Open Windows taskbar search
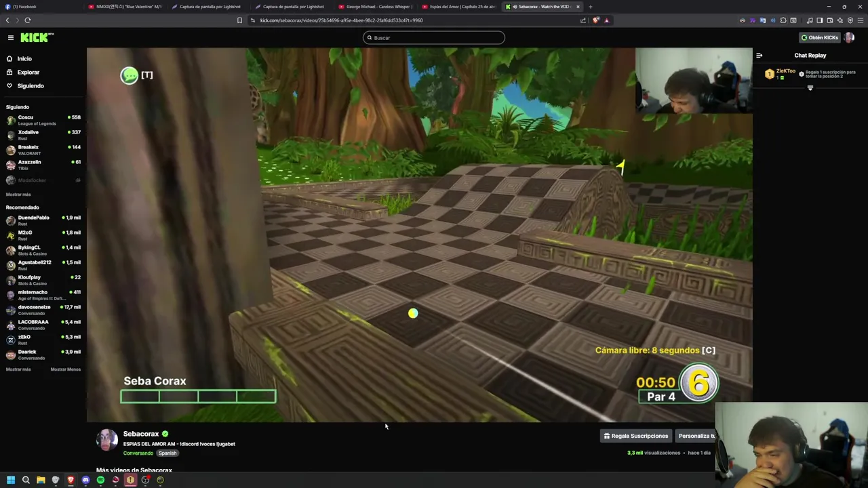This screenshot has width=868, height=488. pyautogui.click(x=26, y=481)
